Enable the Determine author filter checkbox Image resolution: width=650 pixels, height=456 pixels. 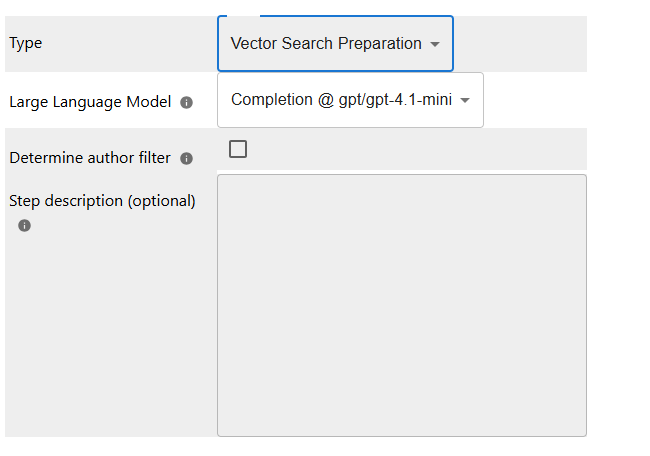[238, 150]
